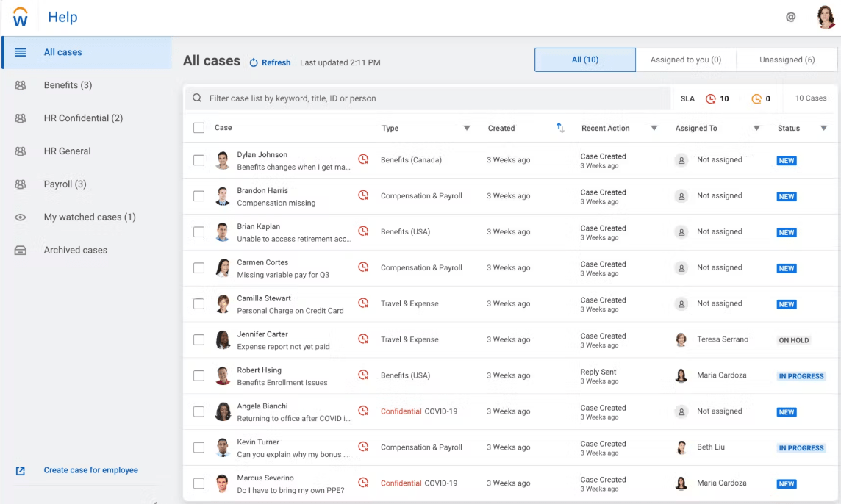Click the yellow SLA warning clock icon
Image resolution: width=841 pixels, height=504 pixels.
tap(756, 98)
